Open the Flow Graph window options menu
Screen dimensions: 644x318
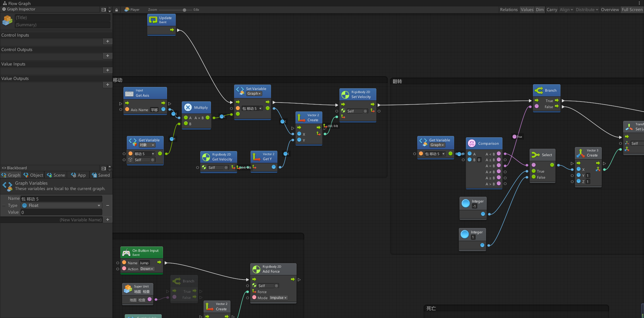[639, 3]
